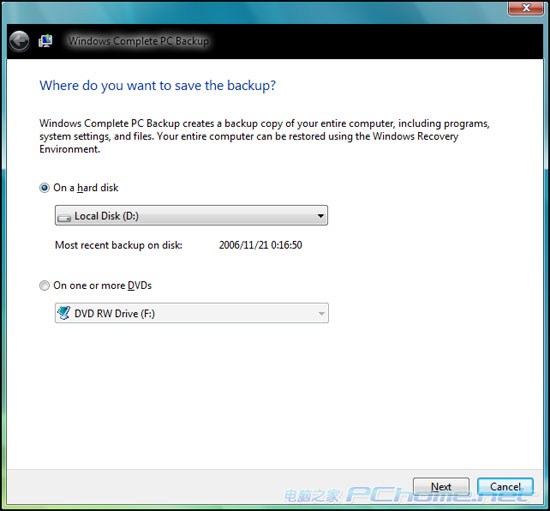Go back using the round arrow button
The image size is (550, 511).
(x=19, y=41)
